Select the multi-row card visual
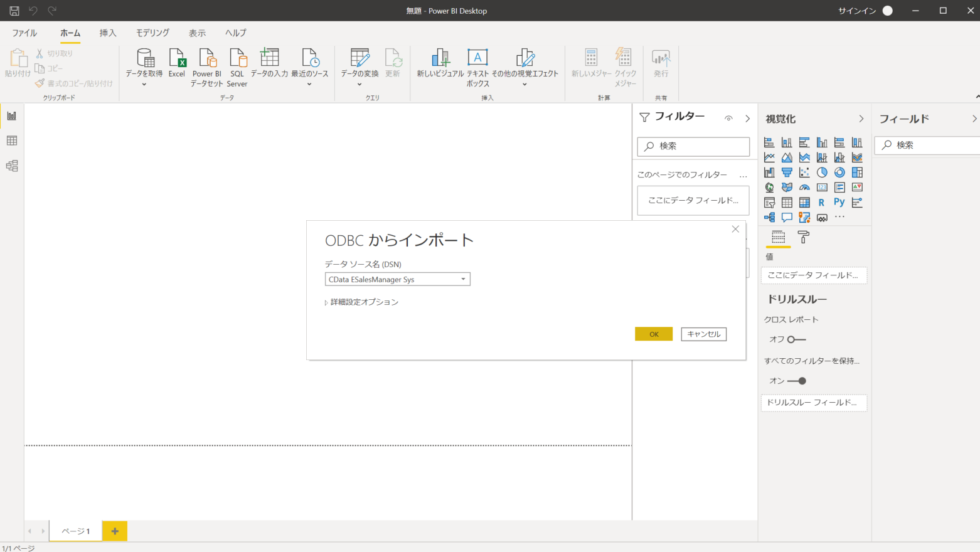980x552 pixels. coord(839,188)
